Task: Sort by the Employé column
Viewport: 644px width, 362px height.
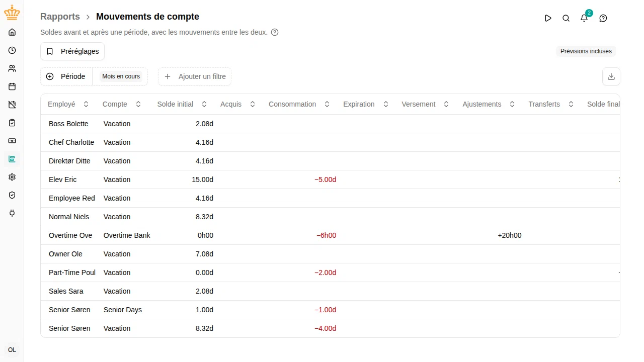Action: click(68, 104)
